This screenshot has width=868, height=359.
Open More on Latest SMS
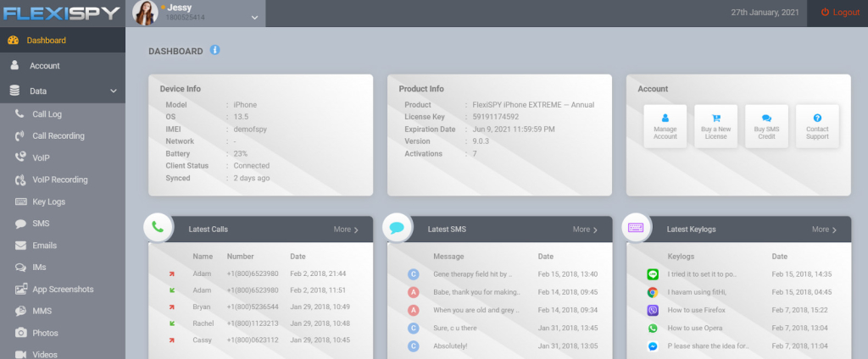click(x=585, y=229)
